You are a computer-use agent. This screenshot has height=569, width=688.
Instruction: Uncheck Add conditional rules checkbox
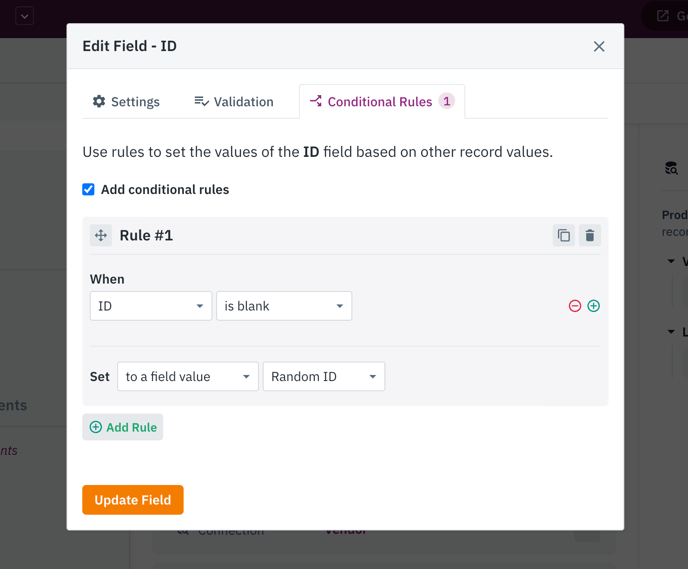(88, 190)
